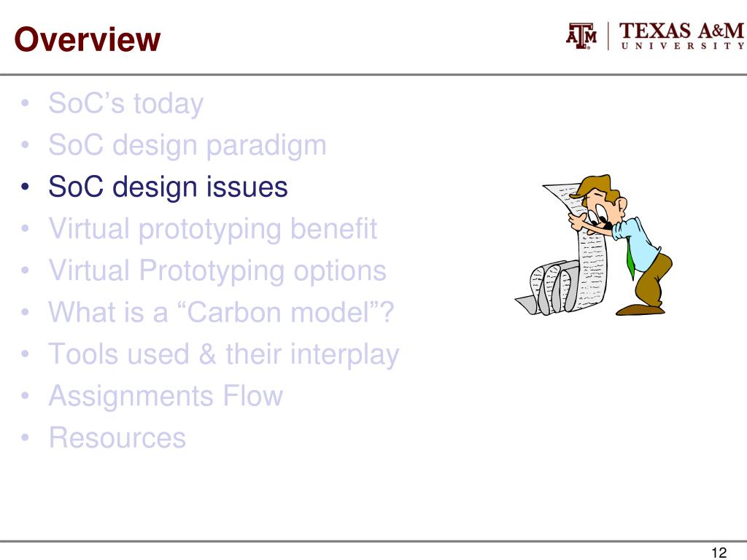Click the bullet dot beside Resources
747x560 pixels.
point(26,437)
